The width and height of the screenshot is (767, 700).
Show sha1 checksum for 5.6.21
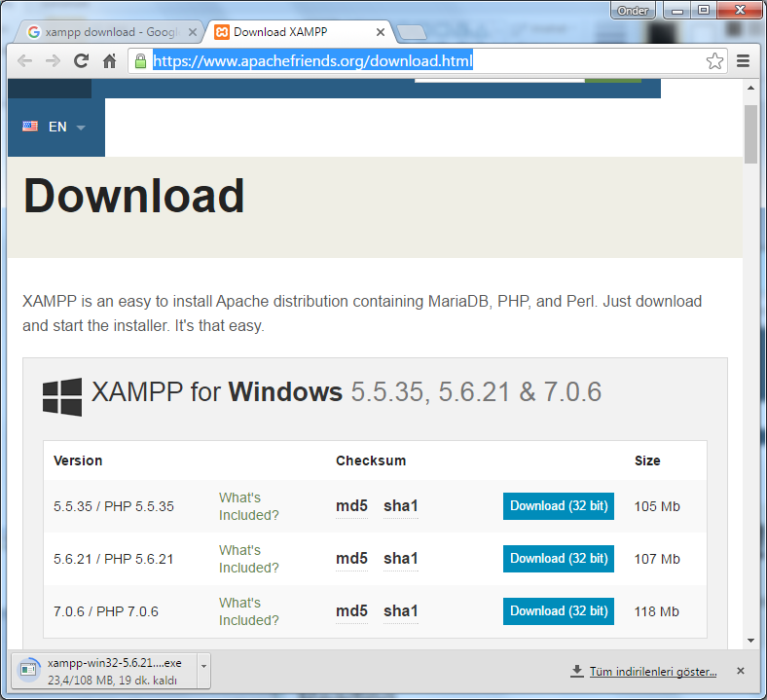pyautogui.click(x=401, y=559)
